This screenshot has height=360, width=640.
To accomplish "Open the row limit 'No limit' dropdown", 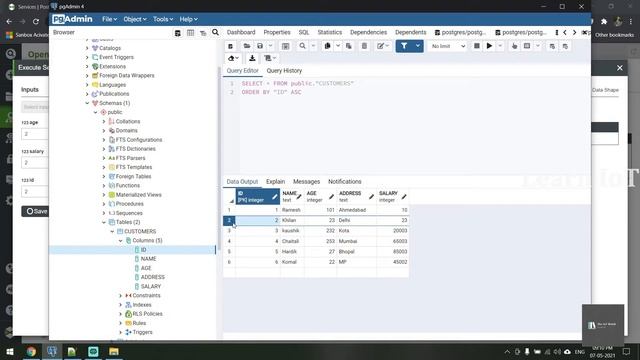I will (x=448, y=46).
